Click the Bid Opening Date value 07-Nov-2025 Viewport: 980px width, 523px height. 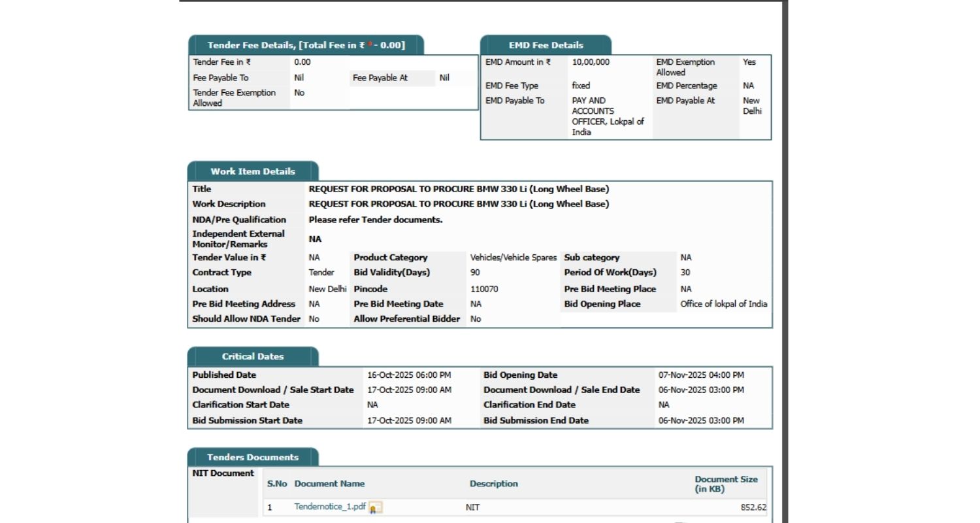point(700,375)
